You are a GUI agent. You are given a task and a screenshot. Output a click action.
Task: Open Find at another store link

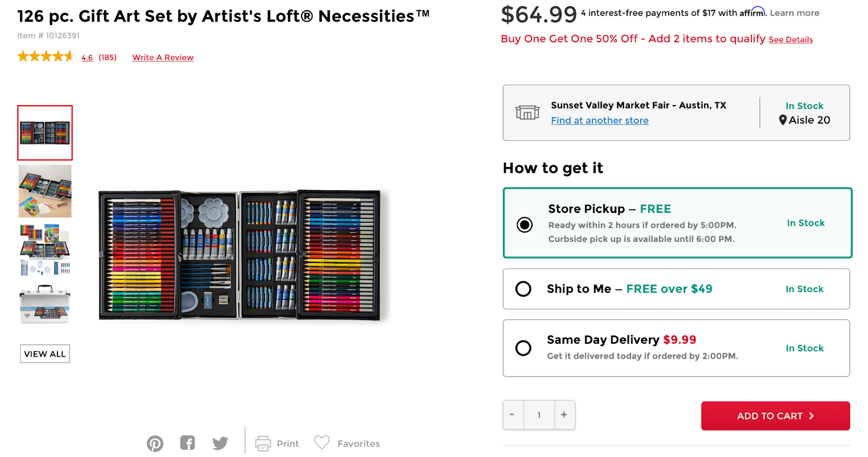click(x=599, y=120)
